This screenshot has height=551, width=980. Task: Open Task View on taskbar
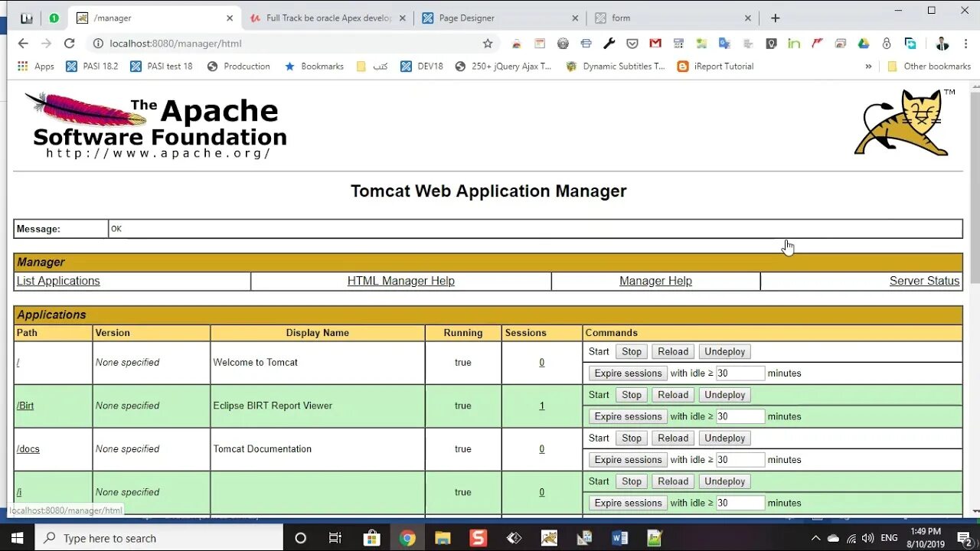coord(335,538)
